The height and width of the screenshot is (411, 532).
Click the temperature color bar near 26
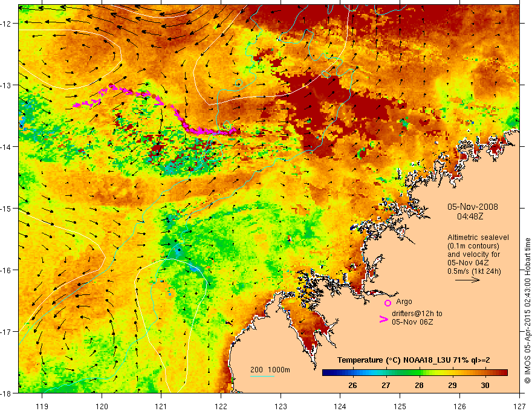click(353, 372)
